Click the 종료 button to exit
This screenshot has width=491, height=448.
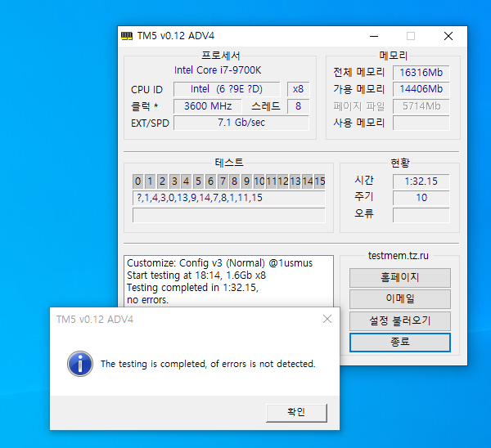tap(400, 342)
